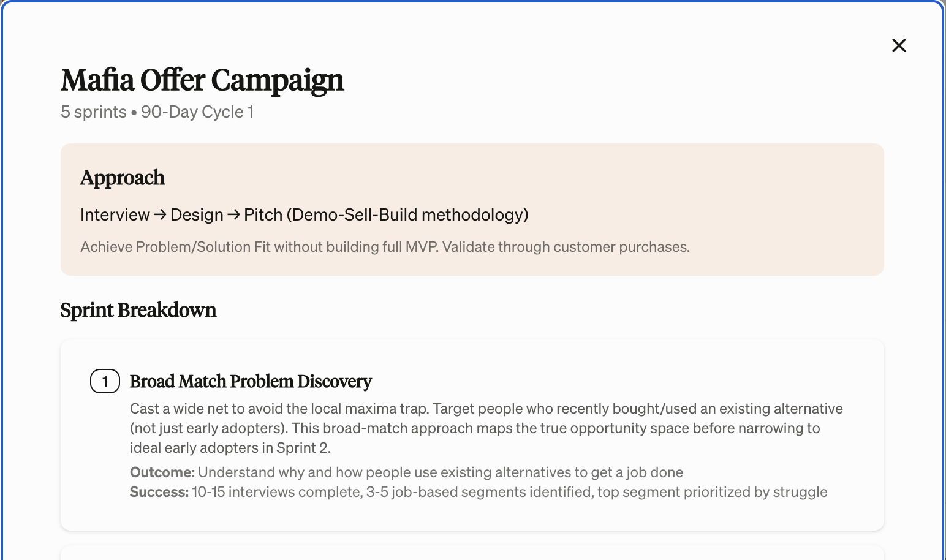Click the bold Success label

159,492
